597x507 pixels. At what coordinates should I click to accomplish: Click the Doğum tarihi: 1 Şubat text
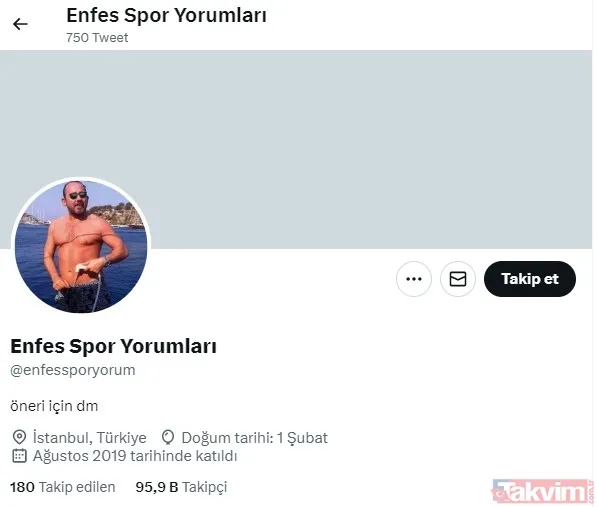[254, 438]
